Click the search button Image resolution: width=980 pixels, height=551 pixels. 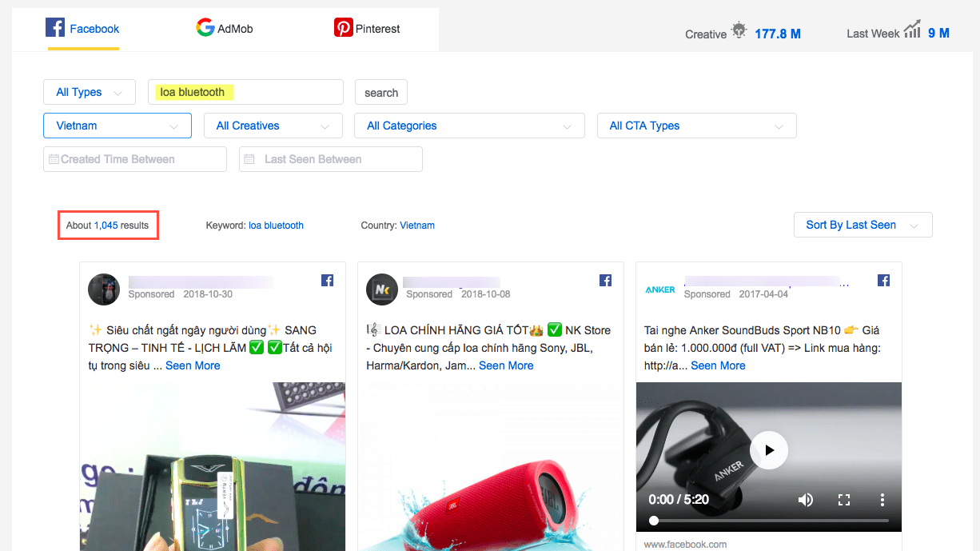[381, 93]
